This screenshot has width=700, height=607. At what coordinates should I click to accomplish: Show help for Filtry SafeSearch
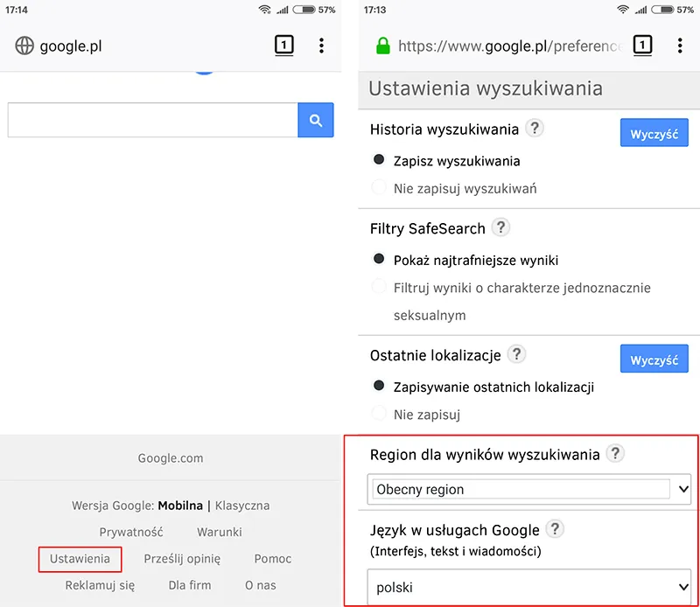click(500, 227)
